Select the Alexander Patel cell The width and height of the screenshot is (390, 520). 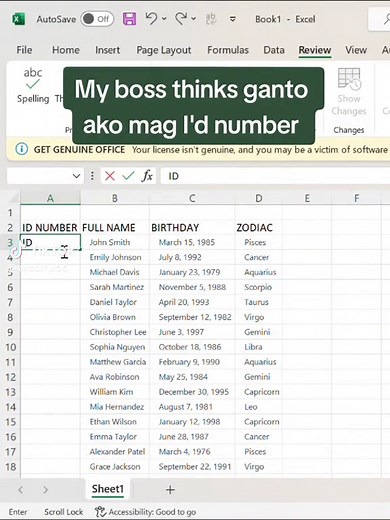(x=115, y=452)
